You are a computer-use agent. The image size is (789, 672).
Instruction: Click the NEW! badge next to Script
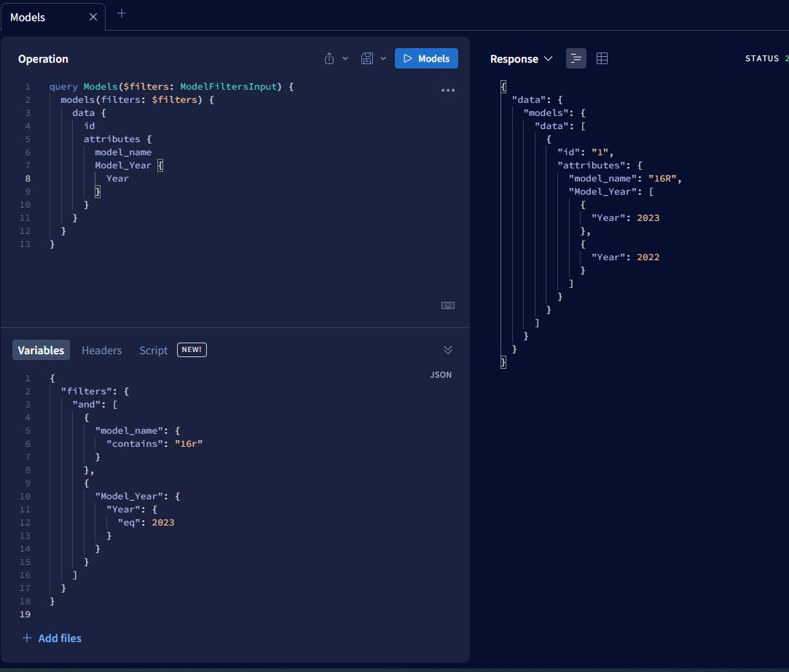pos(192,349)
